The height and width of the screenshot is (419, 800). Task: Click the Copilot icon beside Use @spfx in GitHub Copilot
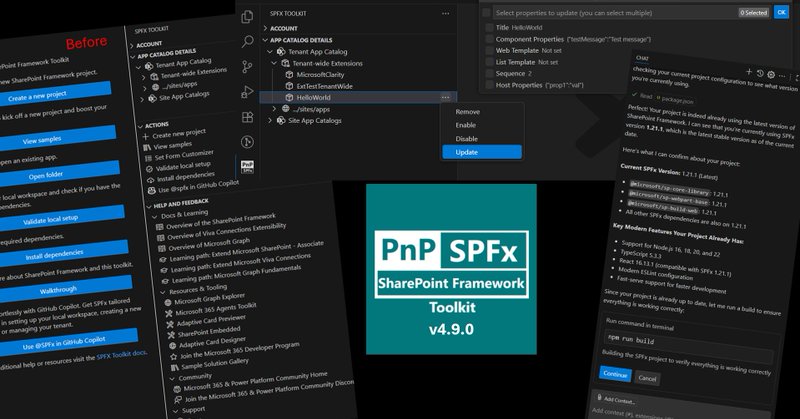152,191
